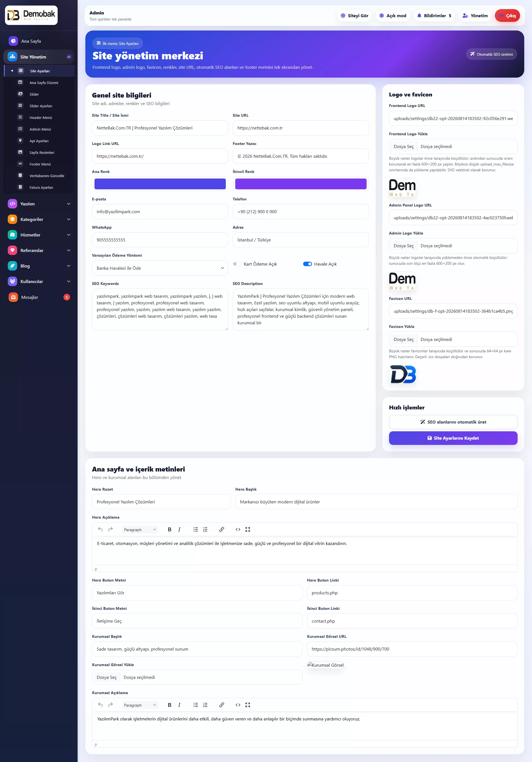Viewport: 532px width, 762px height.
Task: Open Paragraph format dropdown in Hero Açıklama
Action: (140, 530)
